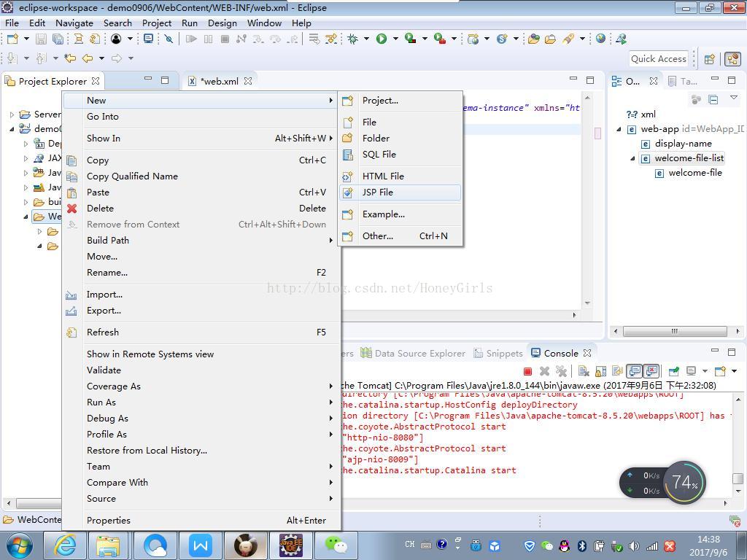Collapse the web-app node in Outline

click(x=619, y=129)
